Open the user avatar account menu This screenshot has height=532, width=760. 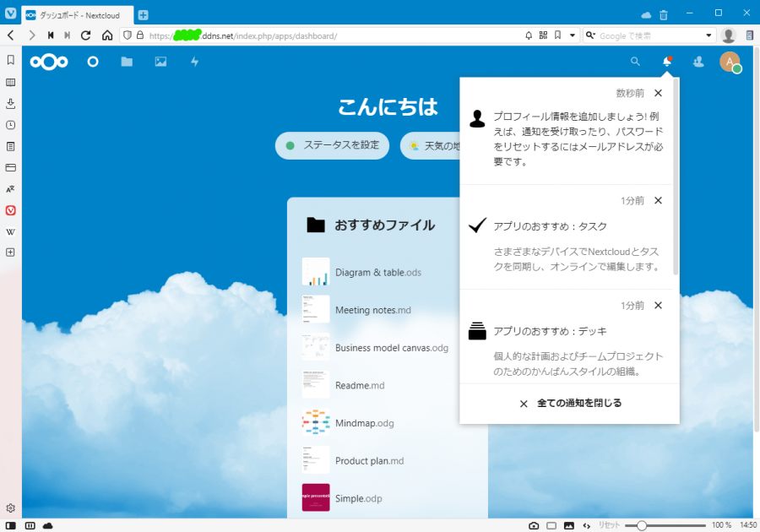[730, 62]
